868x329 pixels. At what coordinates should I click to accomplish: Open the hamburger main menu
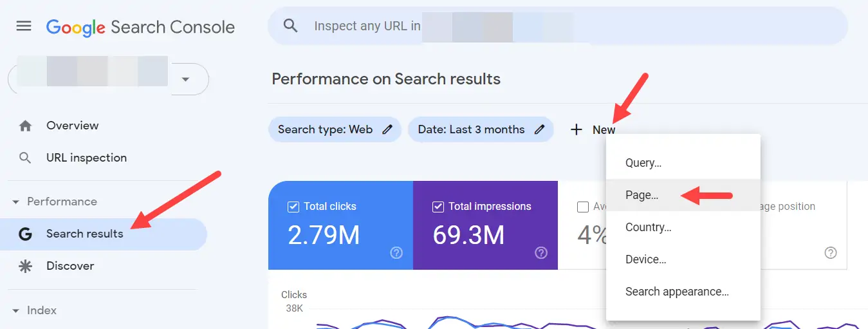point(24,26)
